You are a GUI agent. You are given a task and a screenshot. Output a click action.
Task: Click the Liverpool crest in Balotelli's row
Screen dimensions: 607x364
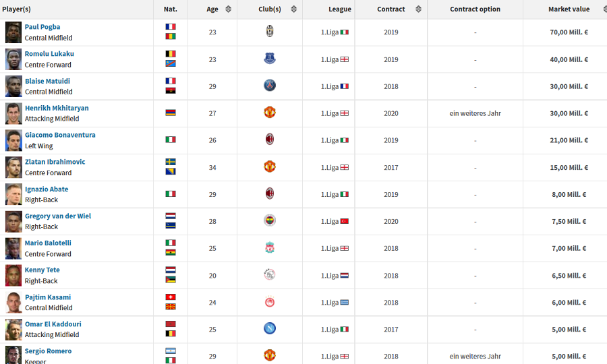pyautogui.click(x=270, y=247)
